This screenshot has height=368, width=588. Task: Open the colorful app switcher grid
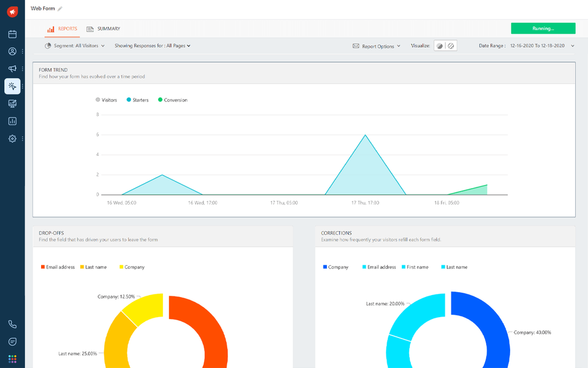tap(12, 359)
